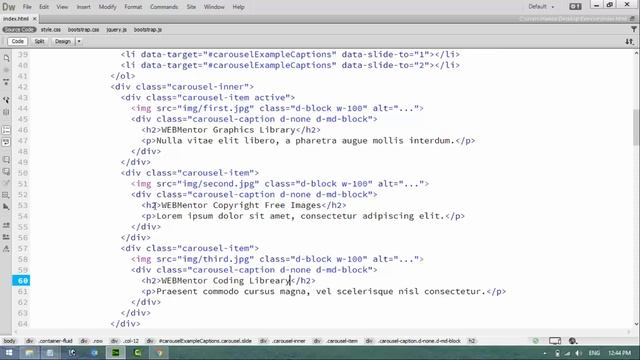Open the Edit menu

tap(44, 7)
